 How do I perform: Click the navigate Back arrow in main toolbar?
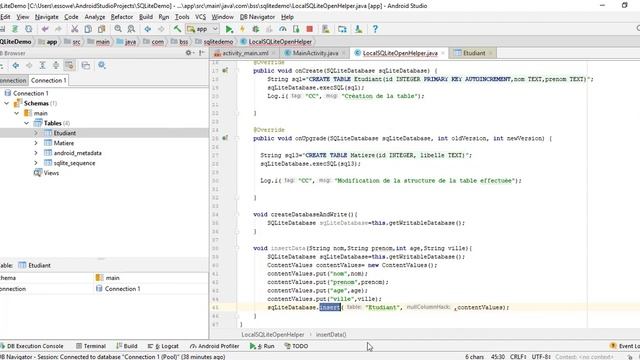coord(148,29)
